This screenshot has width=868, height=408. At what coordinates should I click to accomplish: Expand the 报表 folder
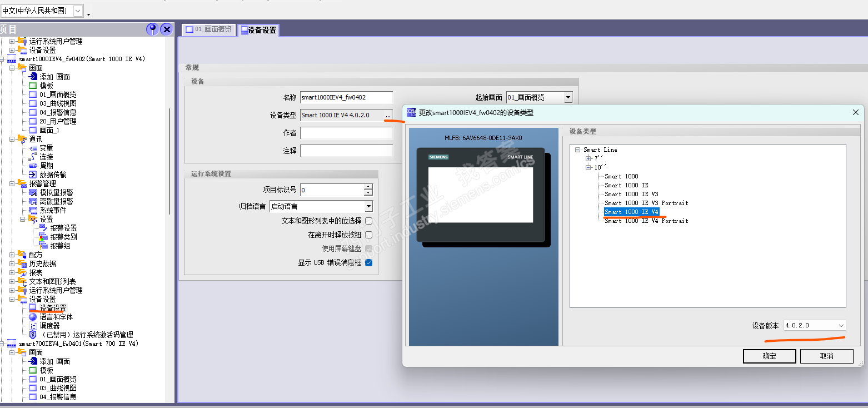(12, 272)
